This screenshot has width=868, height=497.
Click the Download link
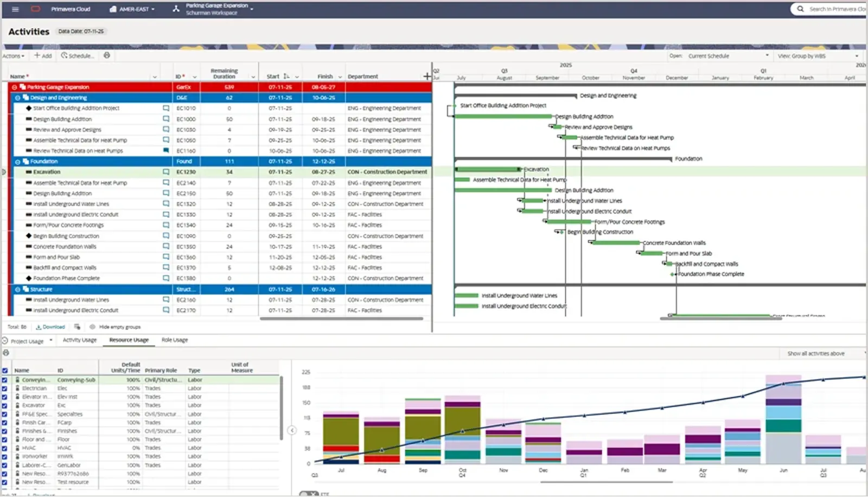pyautogui.click(x=53, y=327)
